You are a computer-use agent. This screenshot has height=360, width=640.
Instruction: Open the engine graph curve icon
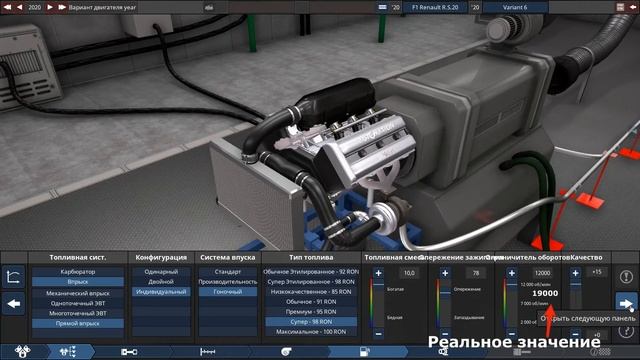click(x=13, y=277)
